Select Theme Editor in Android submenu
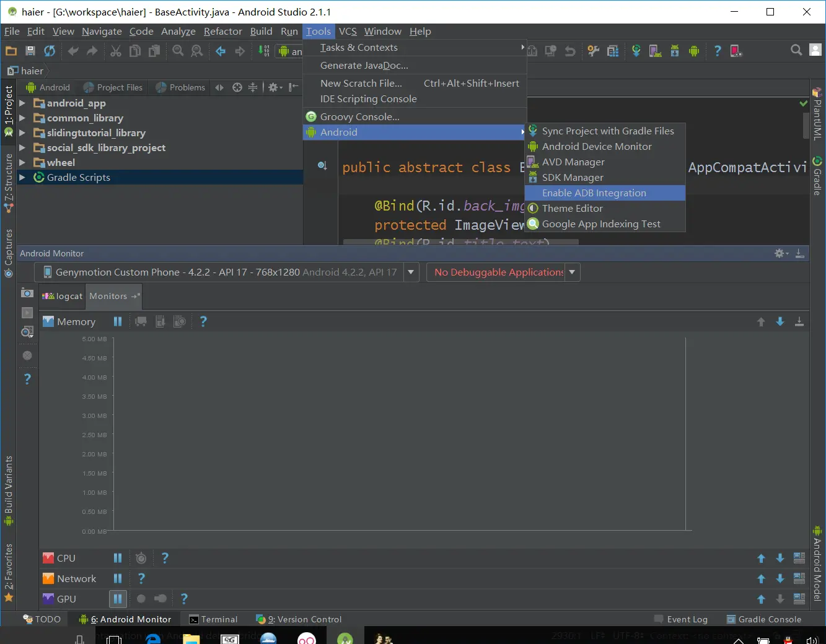Viewport: 826px width, 644px height. 605,209
